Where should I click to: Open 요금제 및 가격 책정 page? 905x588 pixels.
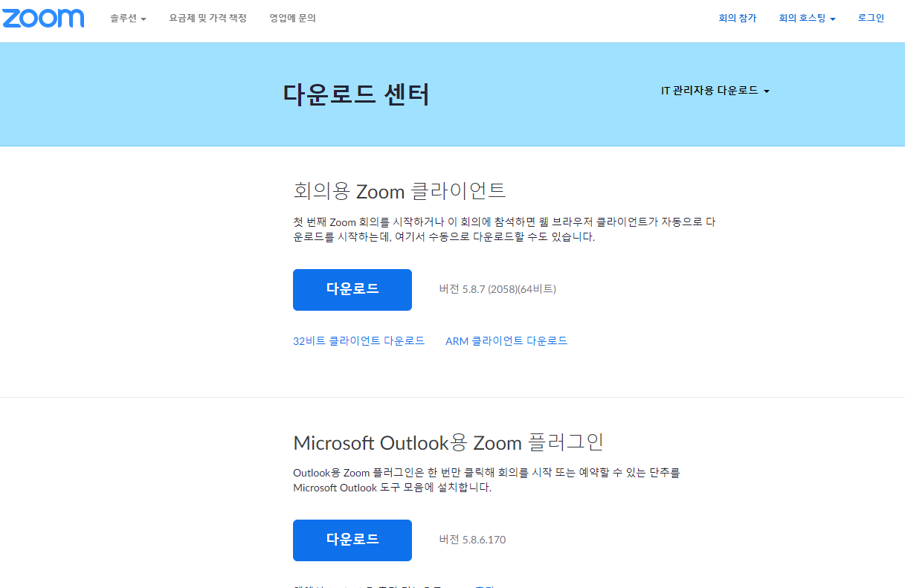(207, 18)
